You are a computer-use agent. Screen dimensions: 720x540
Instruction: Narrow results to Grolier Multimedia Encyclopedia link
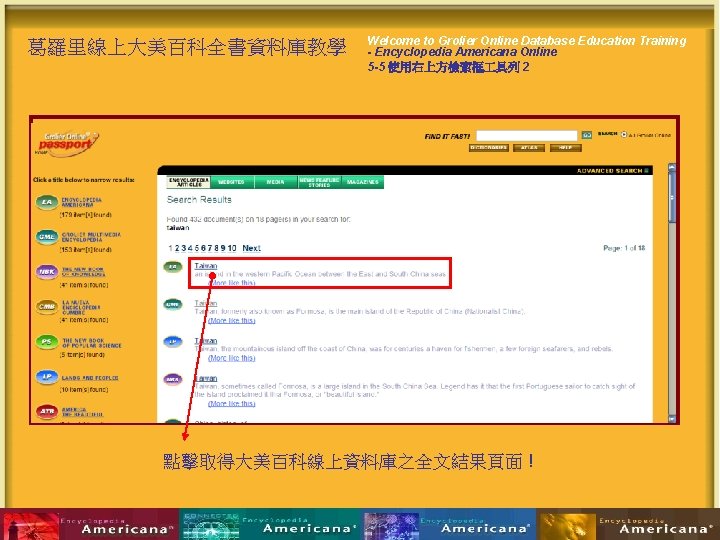(91, 237)
